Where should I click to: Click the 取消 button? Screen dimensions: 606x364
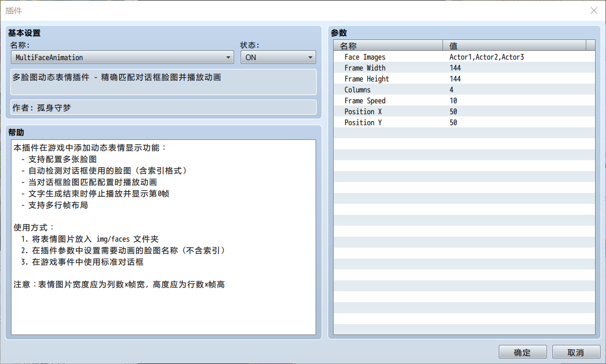576,353
